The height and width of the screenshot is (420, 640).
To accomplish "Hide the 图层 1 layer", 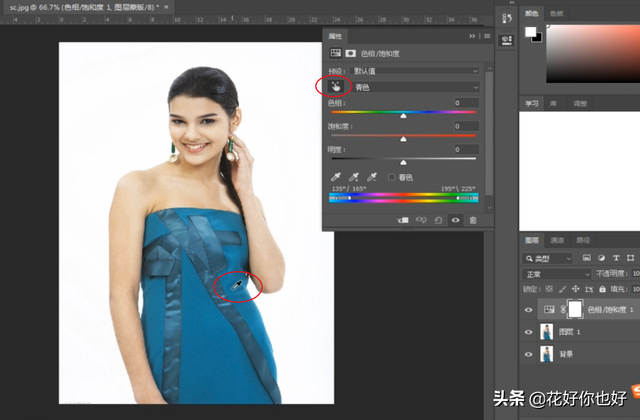I will (x=528, y=332).
